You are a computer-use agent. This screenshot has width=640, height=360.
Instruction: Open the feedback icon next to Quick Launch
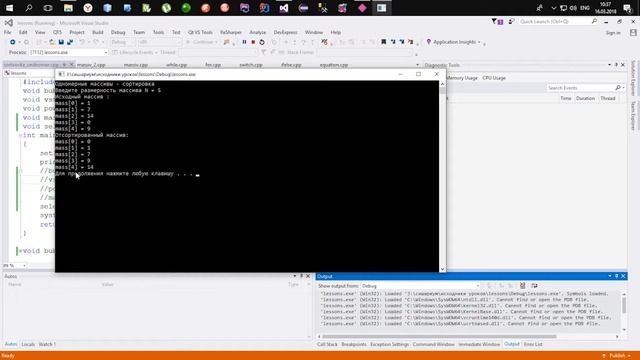tap(511, 21)
